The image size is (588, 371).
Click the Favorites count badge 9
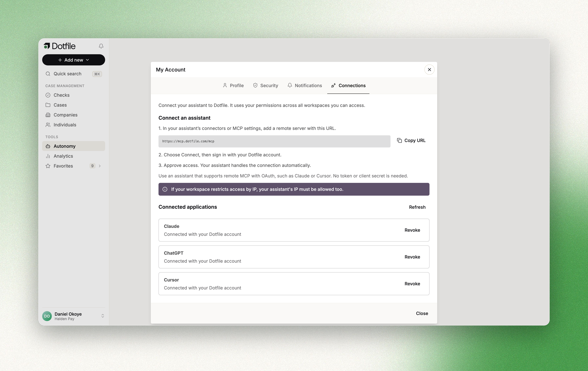point(92,166)
